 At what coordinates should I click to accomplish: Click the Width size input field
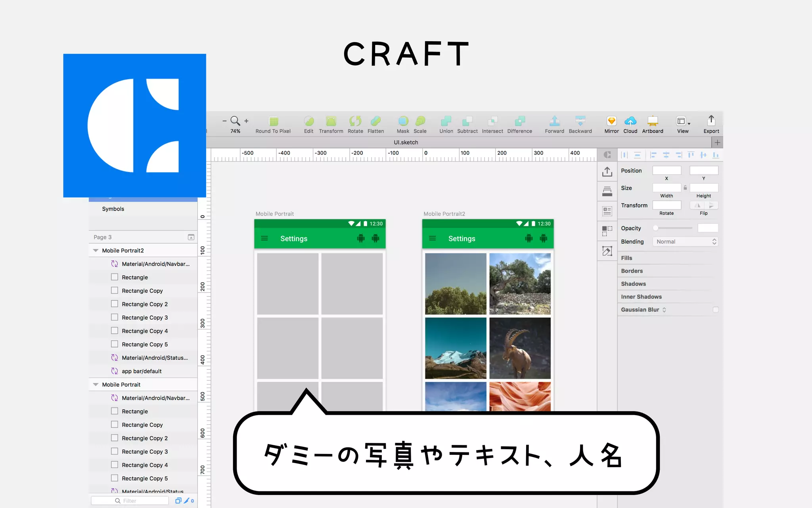[667, 188]
